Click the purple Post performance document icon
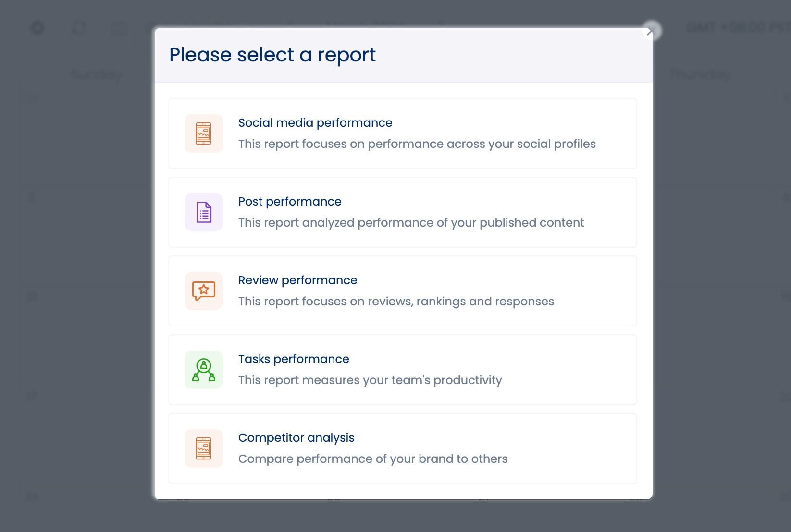Image resolution: width=791 pixels, height=532 pixels. point(204,212)
